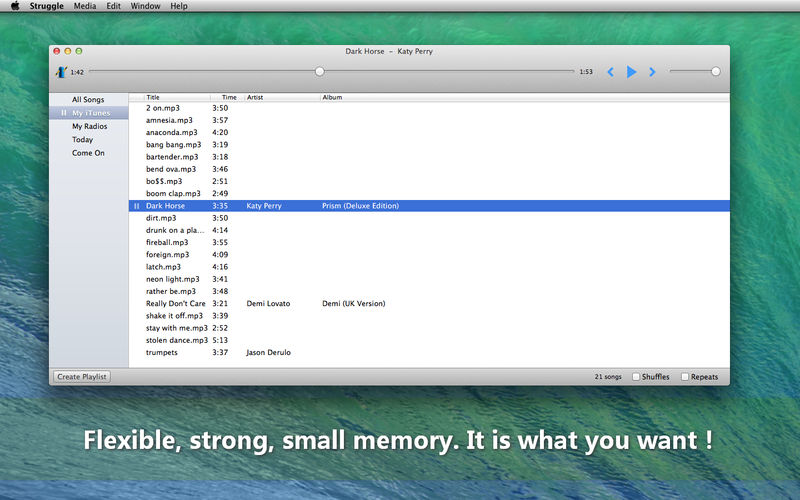
Task: Select the song Really Don't Care
Action: coord(176,304)
